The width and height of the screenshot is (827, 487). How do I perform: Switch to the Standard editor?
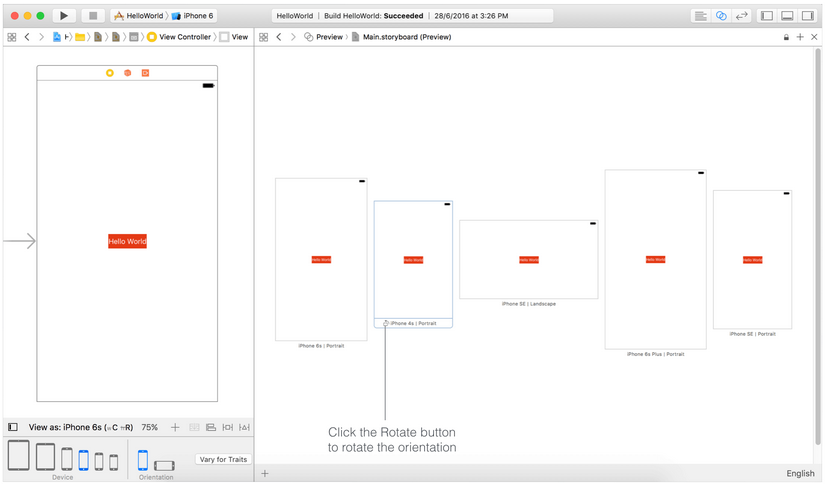[700, 16]
